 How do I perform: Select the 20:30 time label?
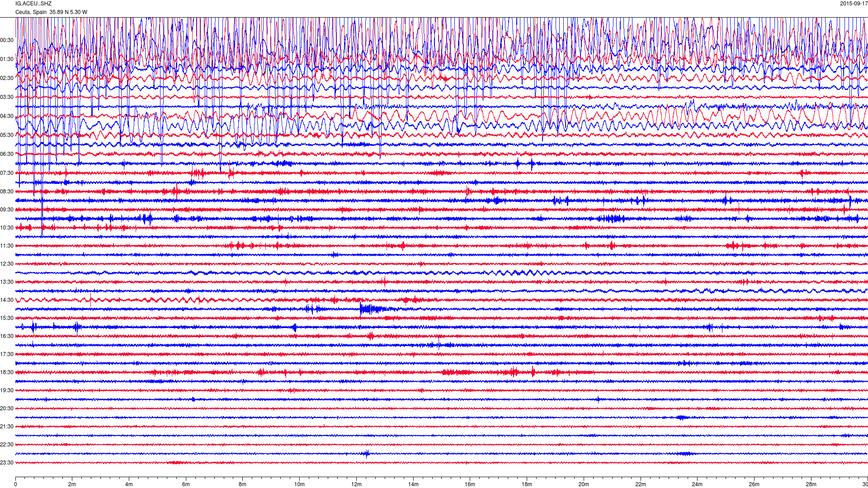[7, 408]
